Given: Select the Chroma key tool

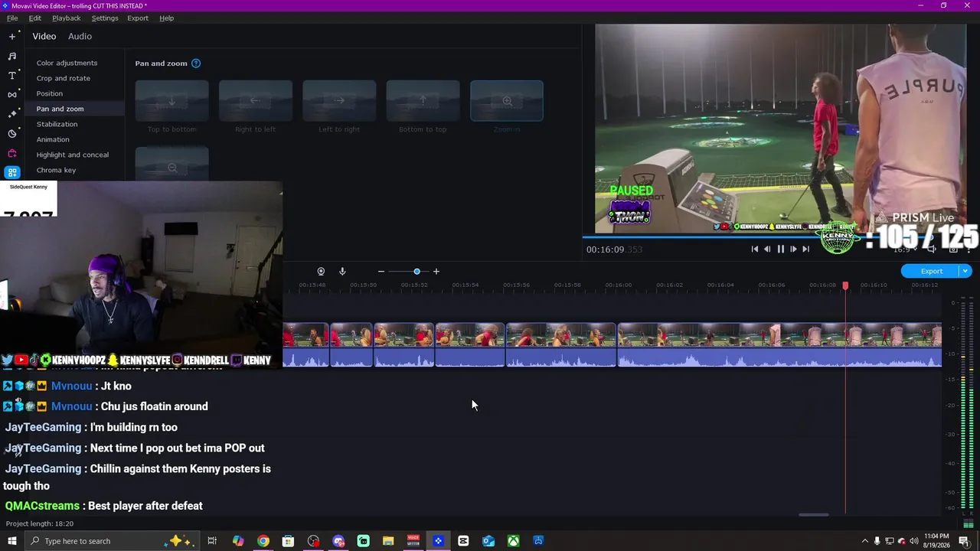Looking at the screenshot, I should point(56,170).
